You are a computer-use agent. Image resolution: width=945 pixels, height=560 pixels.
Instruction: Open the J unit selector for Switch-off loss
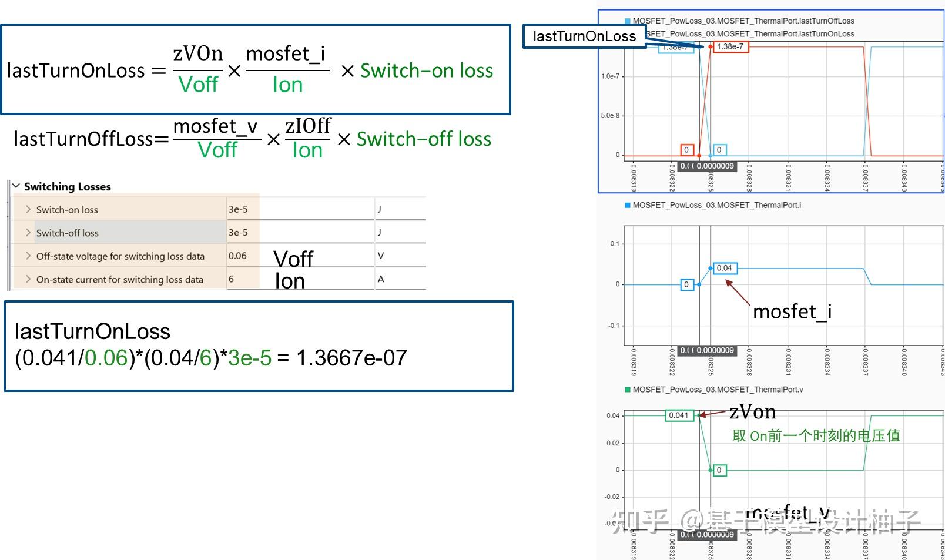click(400, 233)
